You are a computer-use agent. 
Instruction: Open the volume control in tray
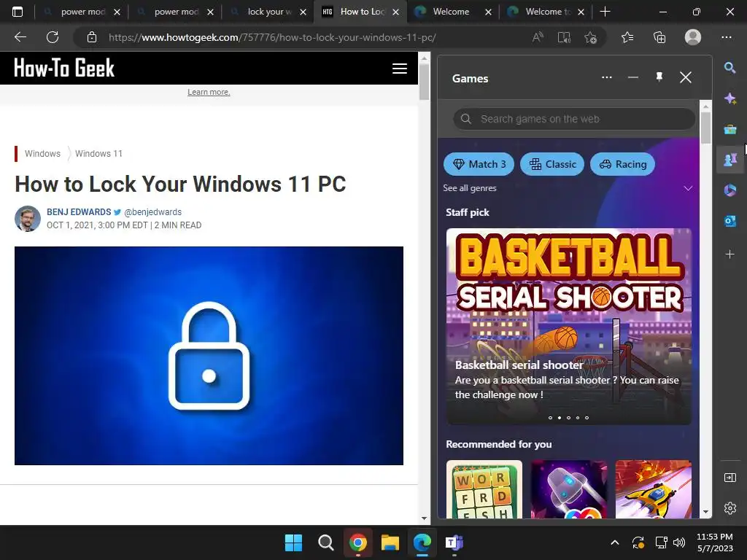coord(679,542)
